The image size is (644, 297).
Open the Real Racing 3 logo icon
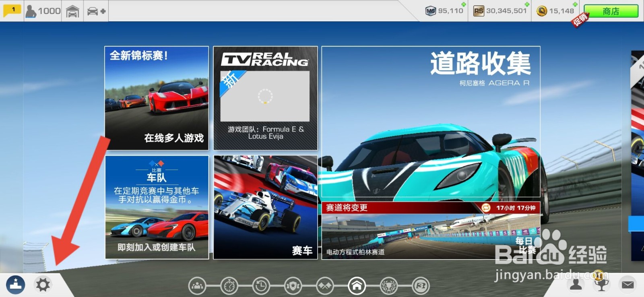point(421,286)
